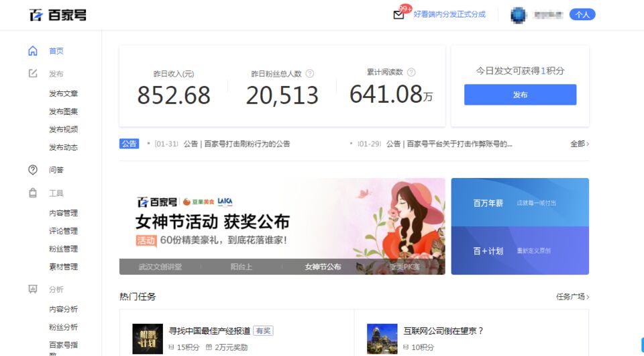Viewport: 644px width, 356px height.
Task: Select 阳台上 banner tab
Action: [x=241, y=267]
